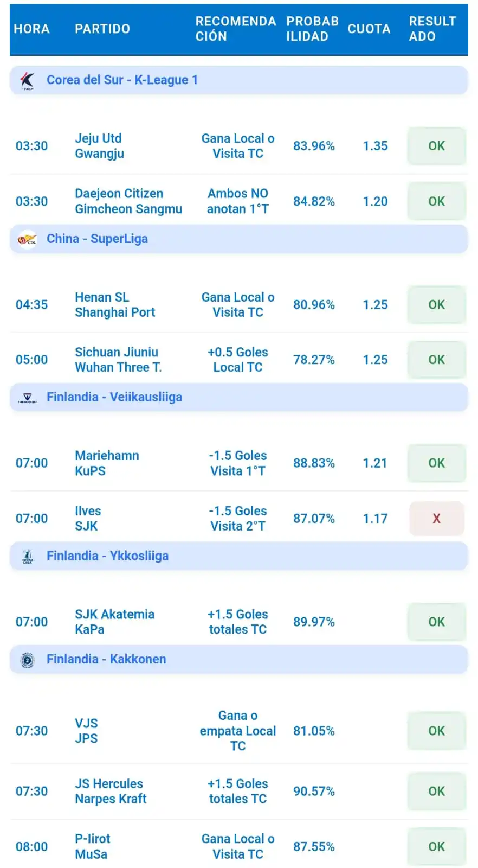478x868 pixels.
Task: Open the Finlandia - Veikkausliiga league header
Action: (x=238, y=397)
